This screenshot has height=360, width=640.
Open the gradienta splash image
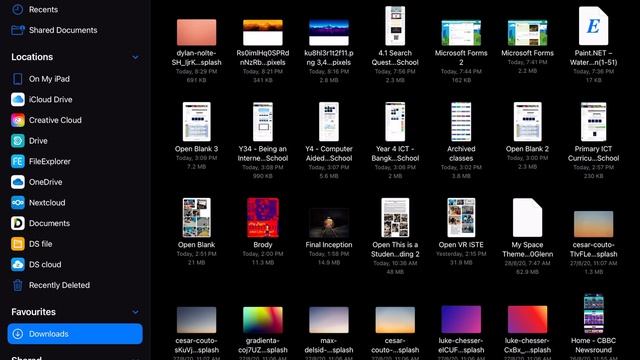point(263,320)
